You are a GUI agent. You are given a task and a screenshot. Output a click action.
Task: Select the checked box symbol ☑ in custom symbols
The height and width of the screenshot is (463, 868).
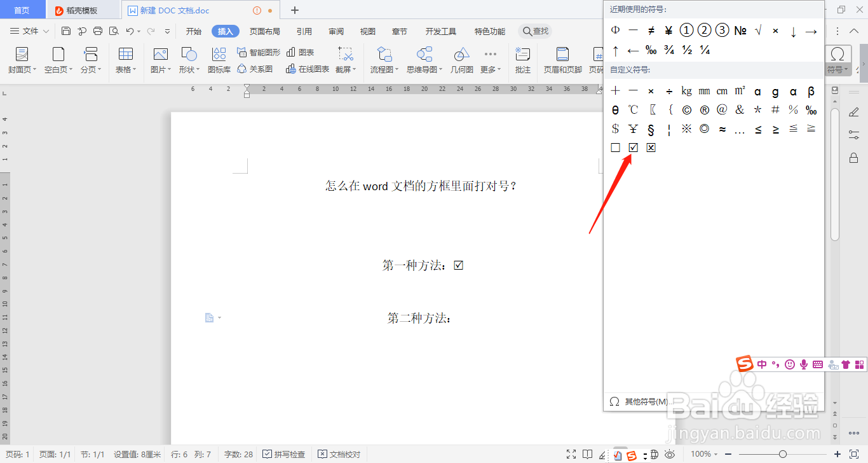pos(633,147)
